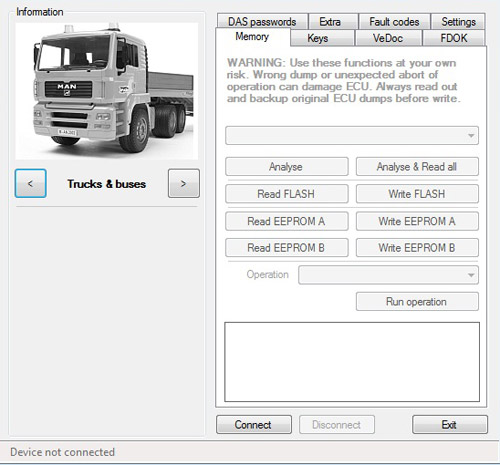Click the Connect button
Screen dimensions: 500x465
point(254,424)
